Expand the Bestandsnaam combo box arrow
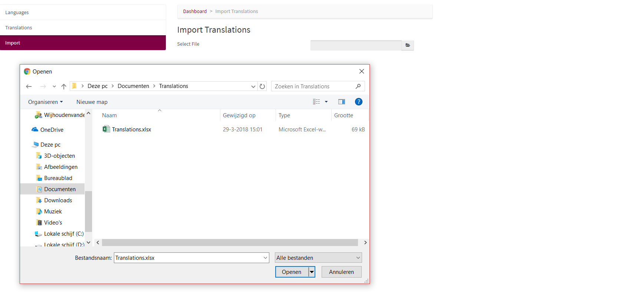 (265, 258)
